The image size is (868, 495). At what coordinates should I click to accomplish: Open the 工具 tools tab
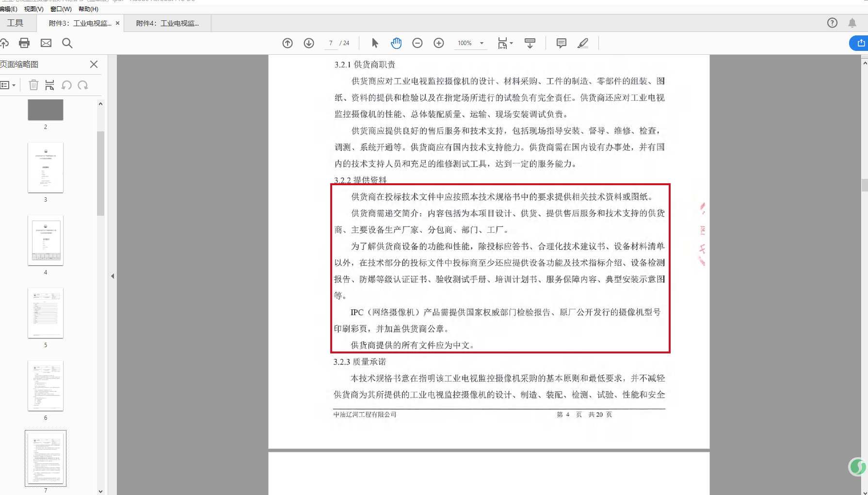point(15,23)
